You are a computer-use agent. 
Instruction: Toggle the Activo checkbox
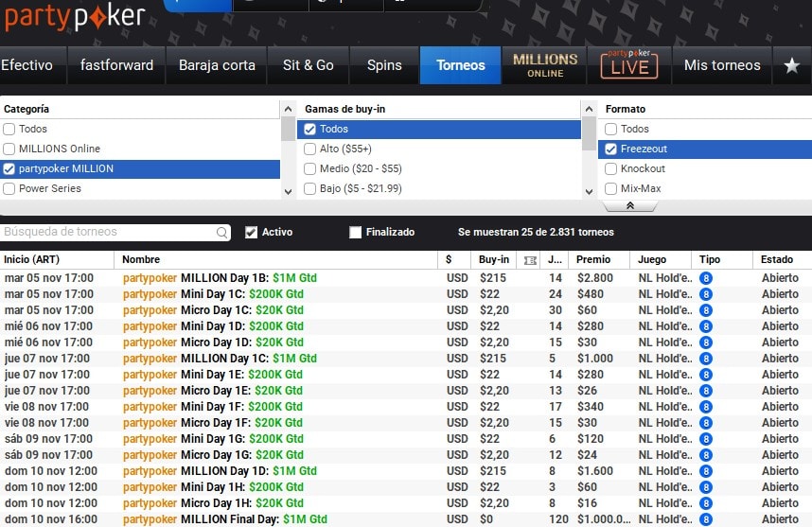tap(251, 233)
